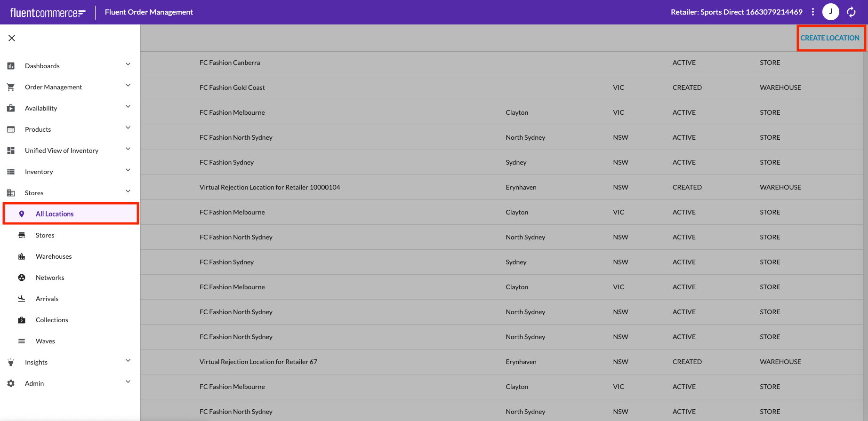
Task: Click the Warehouses building icon
Action: point(22,256)
